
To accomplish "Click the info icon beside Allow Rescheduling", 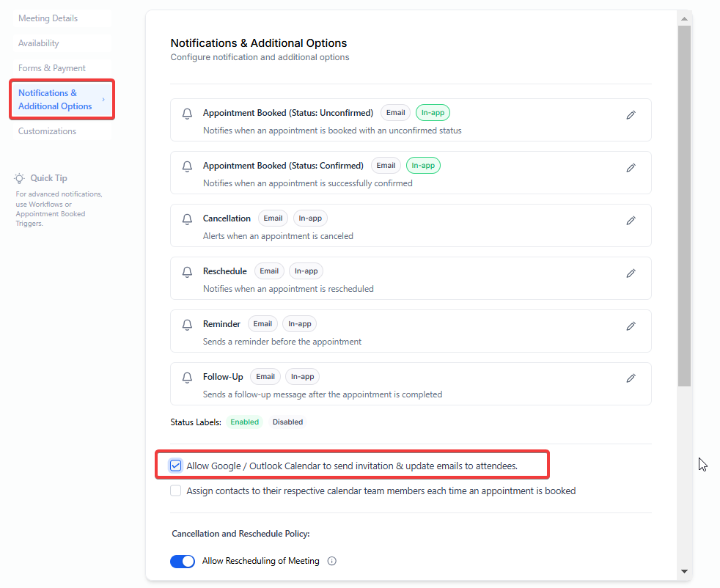I will pyautogui.click(x=331, y=562).
